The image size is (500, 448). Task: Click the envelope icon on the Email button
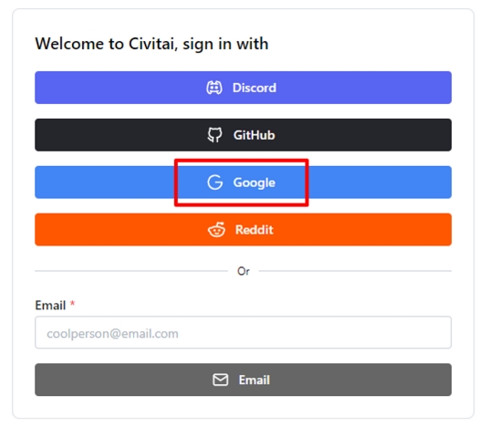[x=220, y=380]
